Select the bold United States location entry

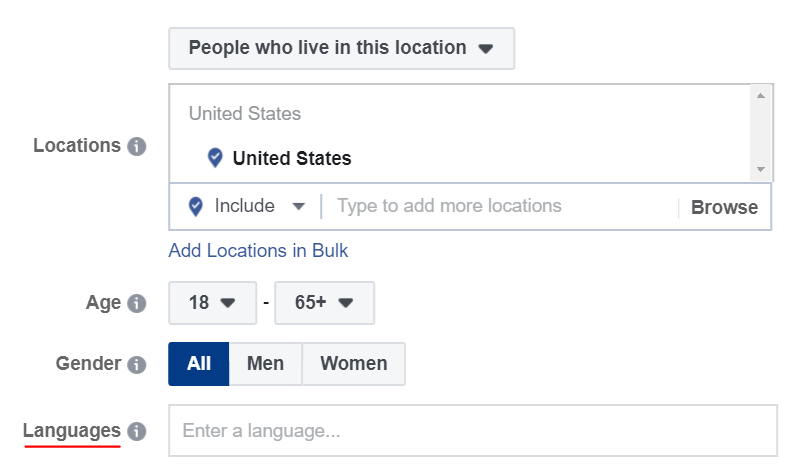coord(292,158)
